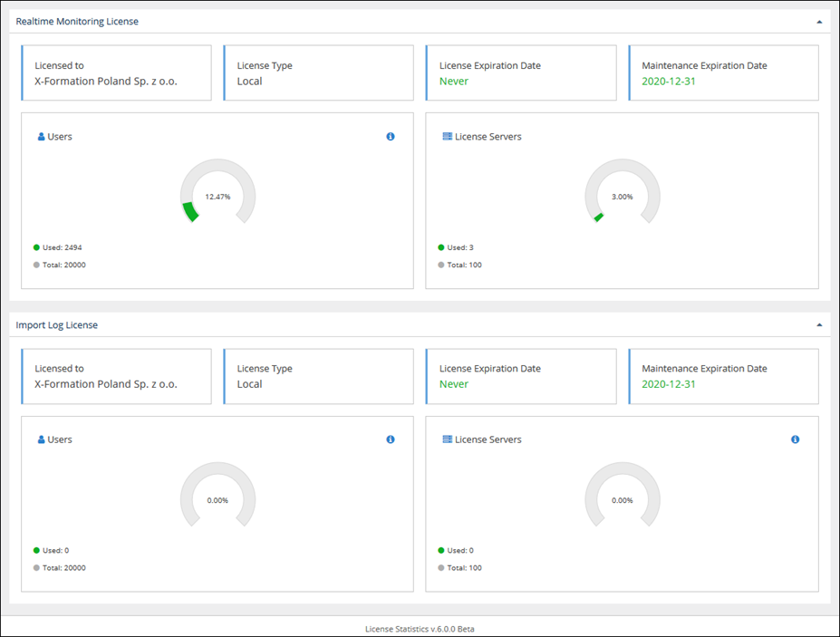This screenshot has width=840, height=637.
Task: Click the user icon beside Realtime Monitoring Users
Action: click(42, 137)
